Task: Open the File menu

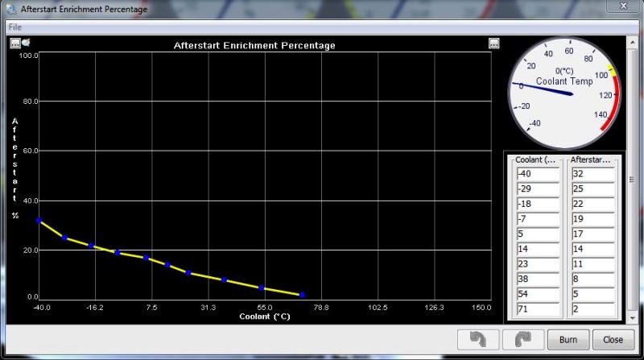Action: click(x=14, y=27)
